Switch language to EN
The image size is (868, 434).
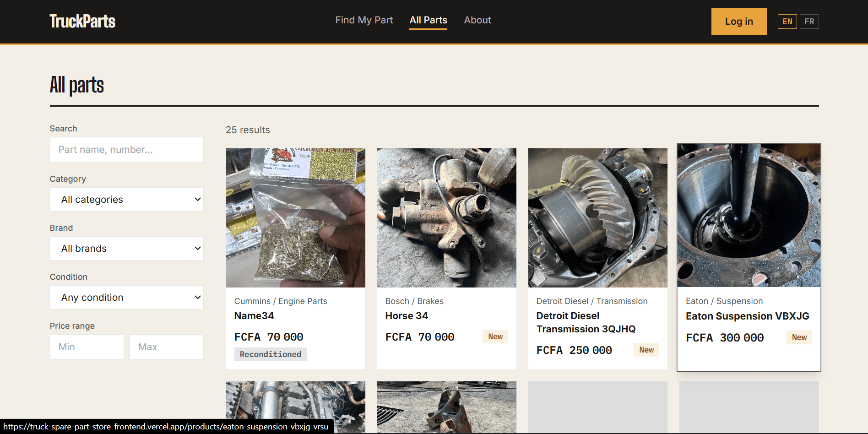(x=787, y=22)
